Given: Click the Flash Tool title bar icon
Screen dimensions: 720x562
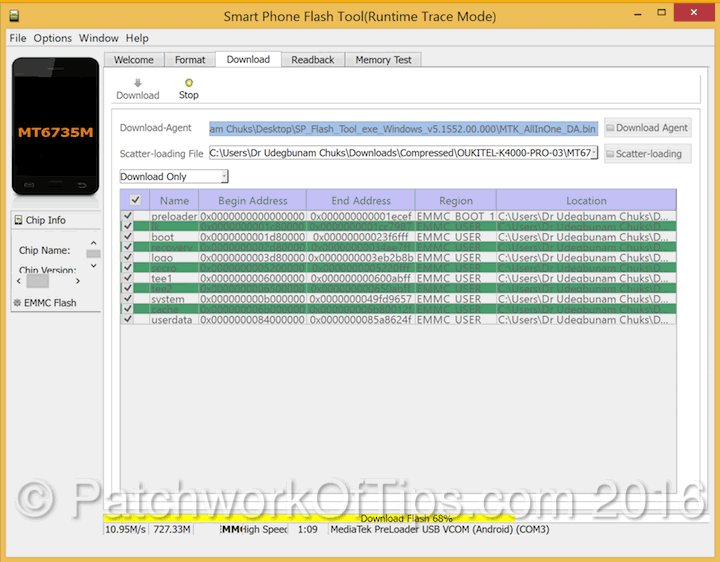Looking at the screenshot, I should point(14,16).
